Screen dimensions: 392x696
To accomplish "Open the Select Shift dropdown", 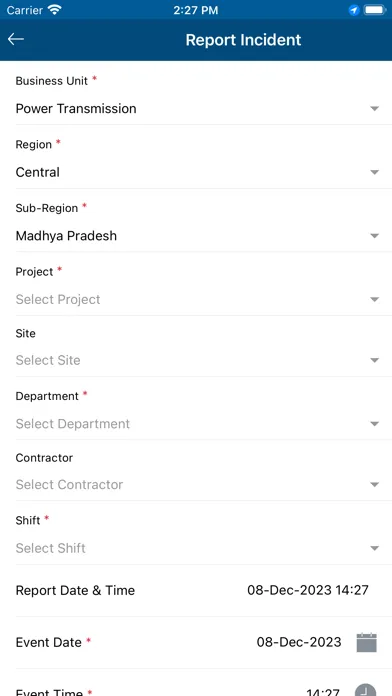I will (198, 548).
